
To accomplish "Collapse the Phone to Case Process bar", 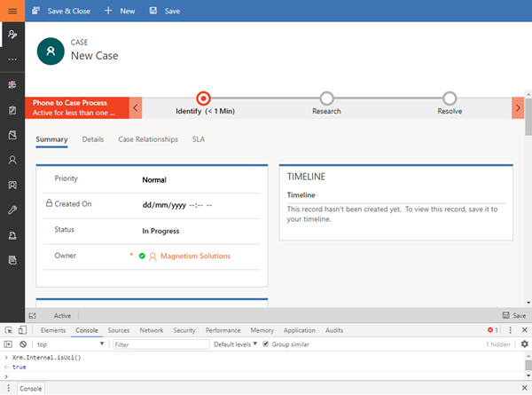I will [136, 107].
